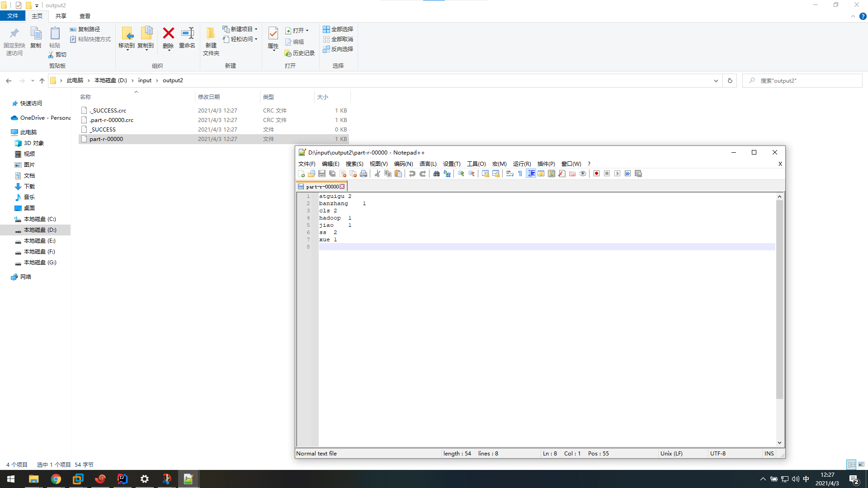The image size is (868, 488).
Task: Switch to 查看 ribbon tab in Explorer
Action: 85,16
